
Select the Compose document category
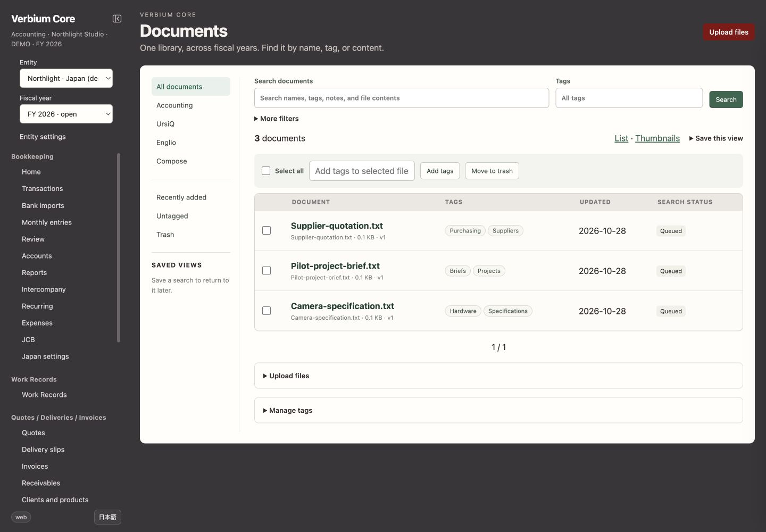190,161
